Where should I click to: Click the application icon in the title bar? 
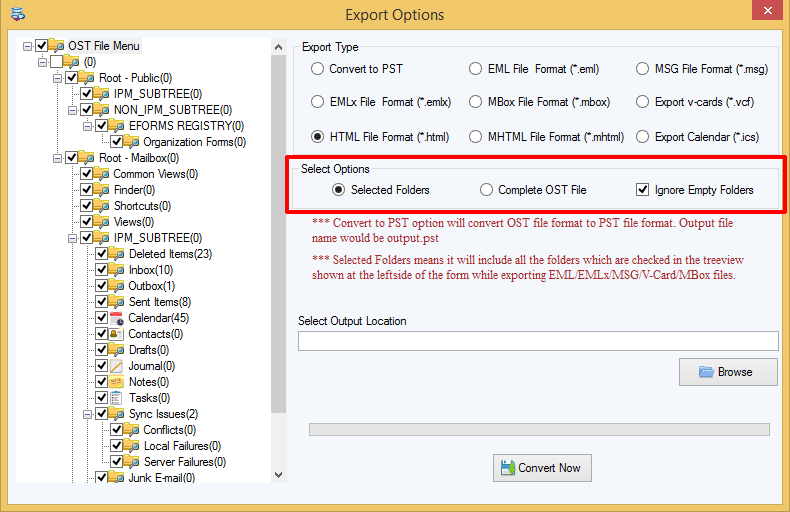pyautogui.click(x=18, y=14)
